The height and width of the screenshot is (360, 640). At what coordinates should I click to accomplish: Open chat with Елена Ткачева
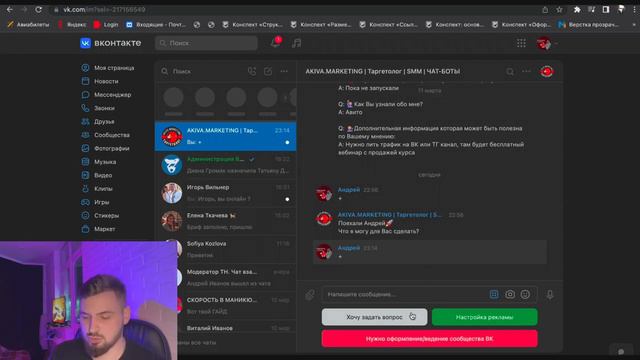225,221
